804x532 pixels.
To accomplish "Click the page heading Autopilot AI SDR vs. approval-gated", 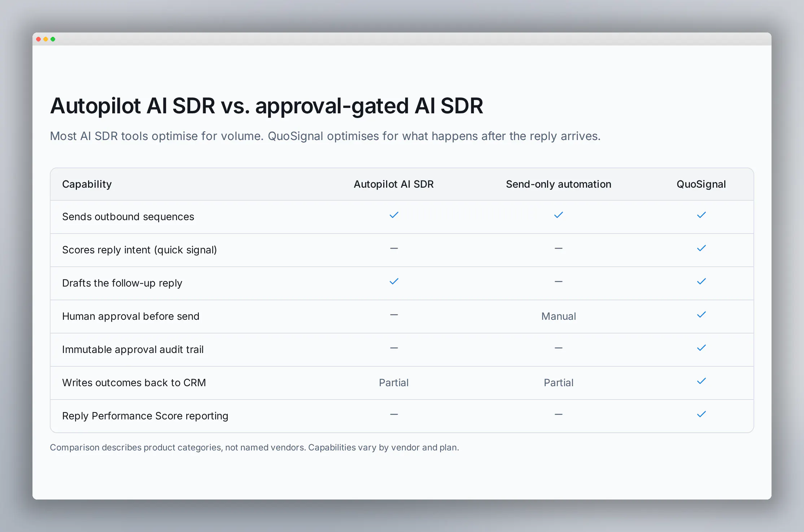I will pyautogui.click(x=267, y=106).
